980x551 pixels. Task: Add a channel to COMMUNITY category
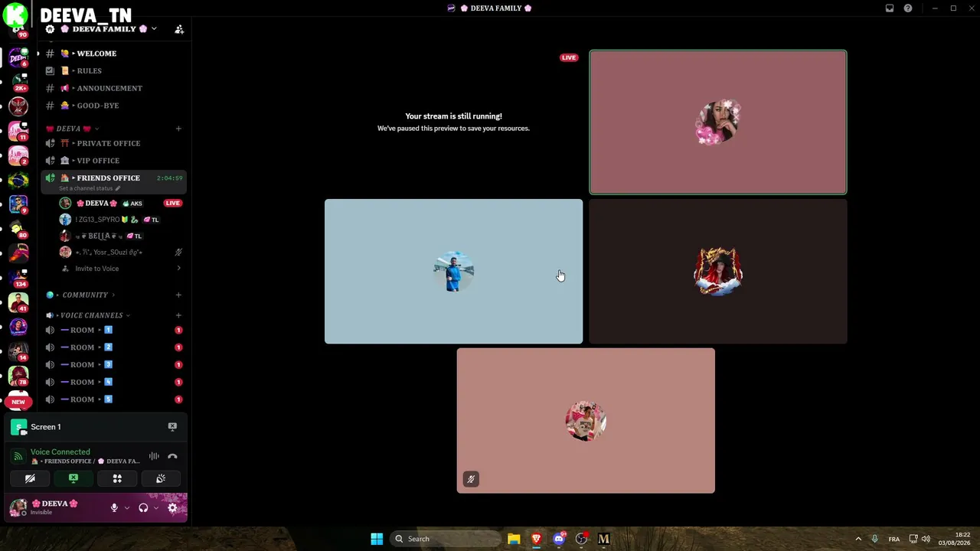pos(178,295)
